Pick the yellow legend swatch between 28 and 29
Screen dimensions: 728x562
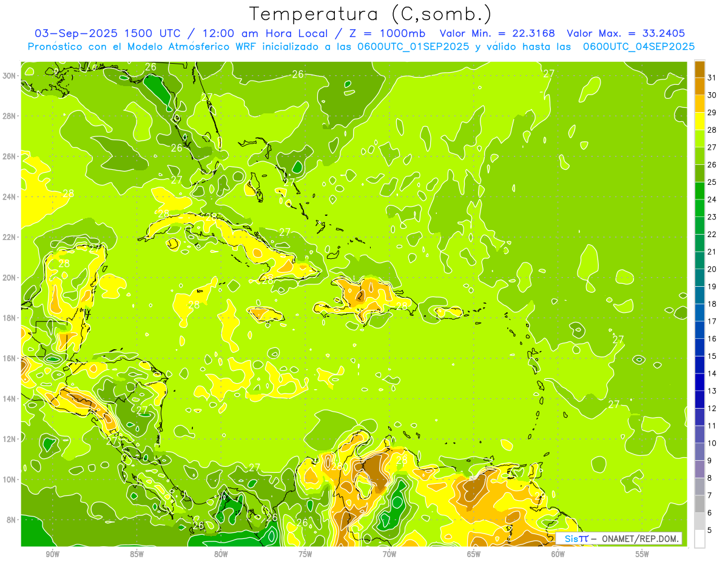coord(699,121)
